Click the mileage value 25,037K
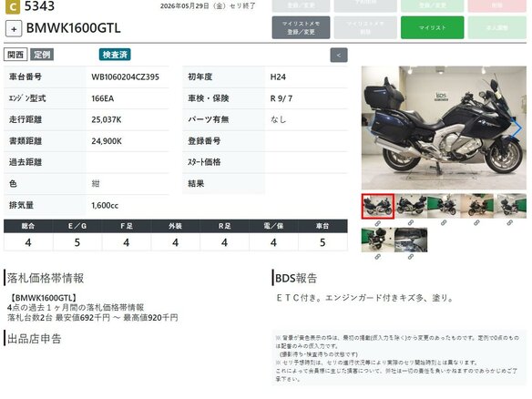This screenshot has width=532, height=399. [x=107, y=119]
